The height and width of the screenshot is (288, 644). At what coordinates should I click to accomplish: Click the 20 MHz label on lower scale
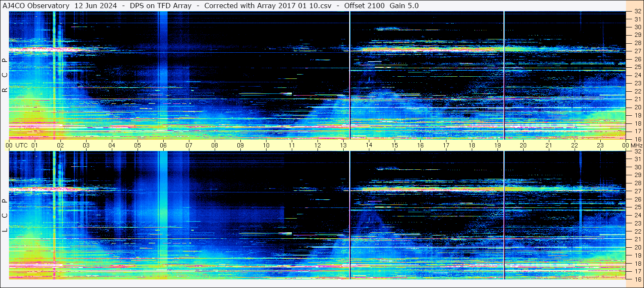click(x=637, y=247)
